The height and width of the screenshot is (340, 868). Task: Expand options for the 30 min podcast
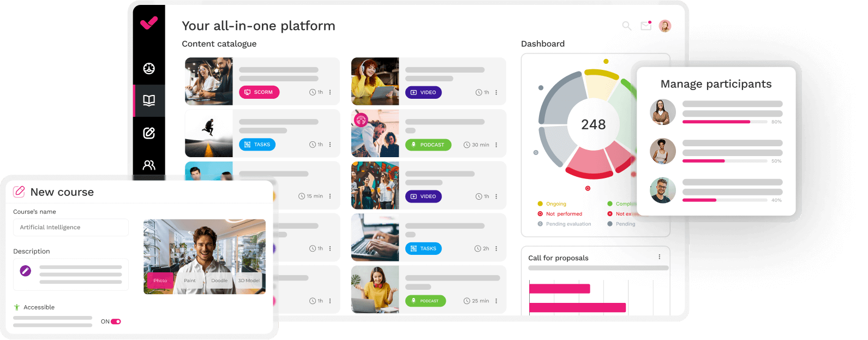(496, 145)
